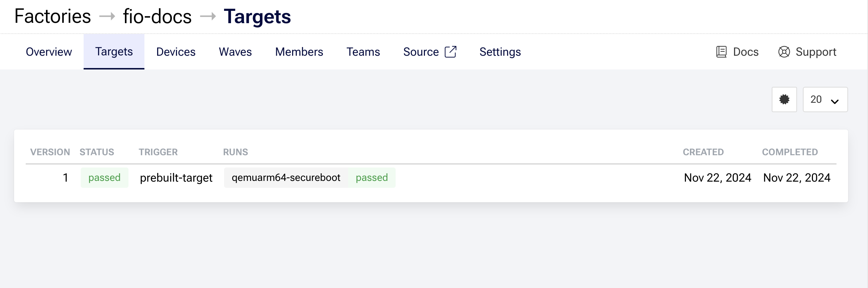
Task: Click the Support lifebuoy icon
Action: (x=784, y=52)
